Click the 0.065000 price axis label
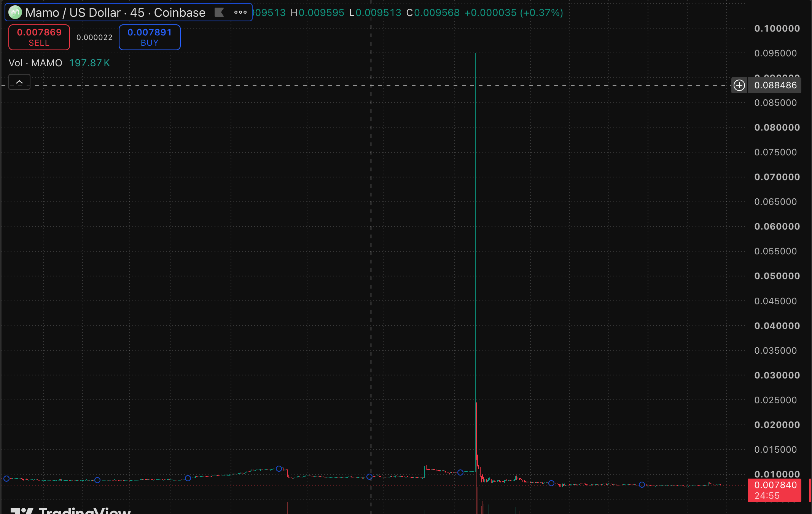Screen dimensions: 812x514 [775, 202]
